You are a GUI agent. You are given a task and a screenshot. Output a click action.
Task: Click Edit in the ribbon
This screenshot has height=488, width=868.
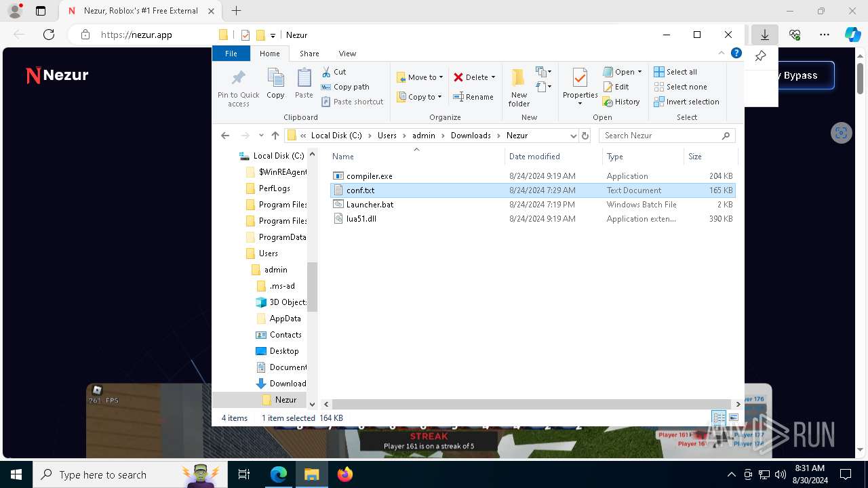616,87
